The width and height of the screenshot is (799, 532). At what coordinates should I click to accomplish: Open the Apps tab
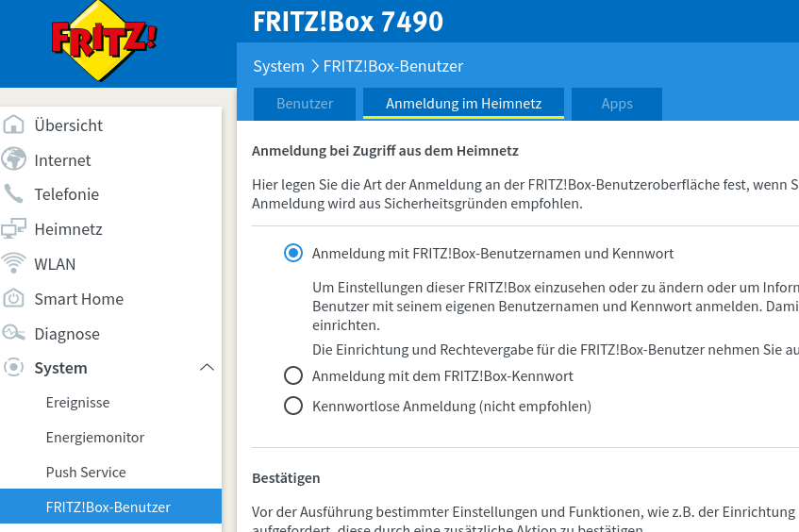tap(617, 104)
